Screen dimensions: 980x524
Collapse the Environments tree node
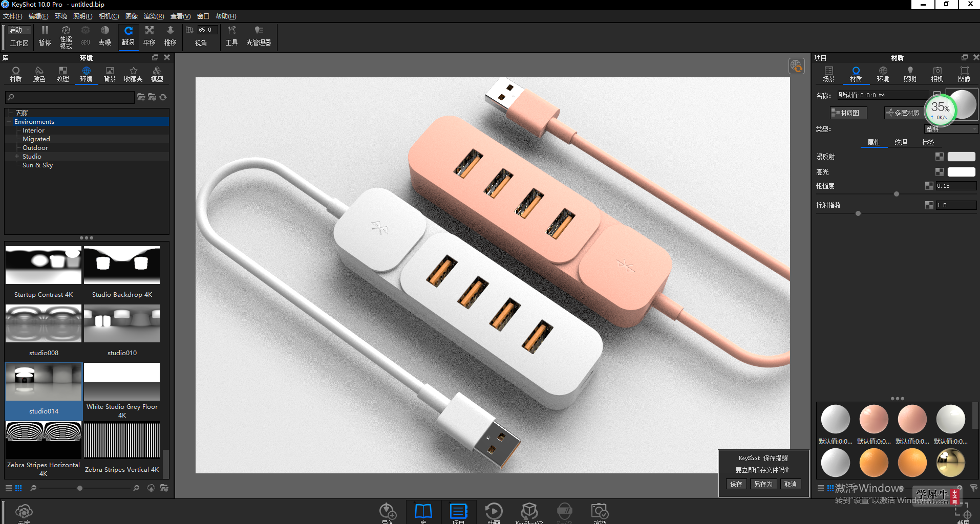point(9,122)
